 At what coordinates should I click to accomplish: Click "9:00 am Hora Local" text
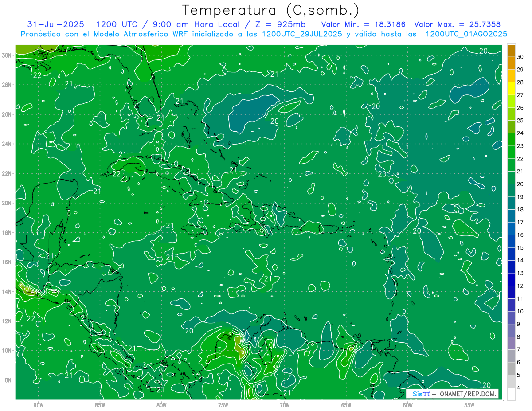pos(196,24)
